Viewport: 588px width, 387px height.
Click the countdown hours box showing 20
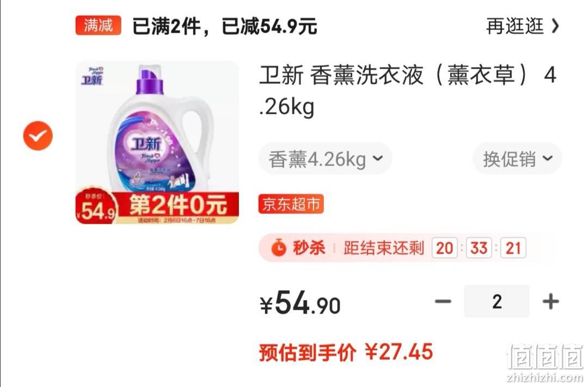pyautogui.click(x=445, y=248)
